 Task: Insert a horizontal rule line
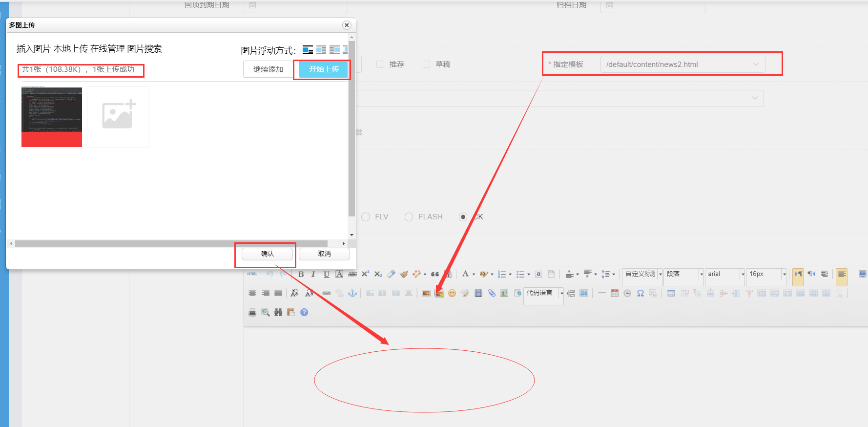(601, 293)
